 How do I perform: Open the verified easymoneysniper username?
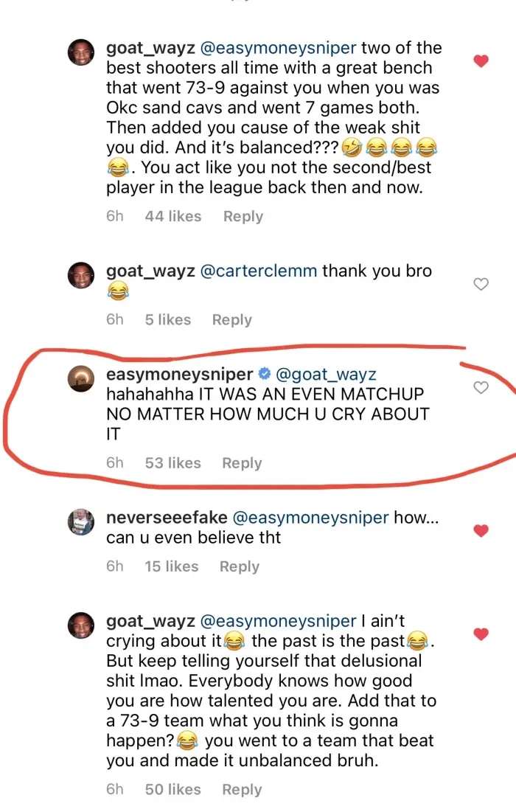pos(179,374)
